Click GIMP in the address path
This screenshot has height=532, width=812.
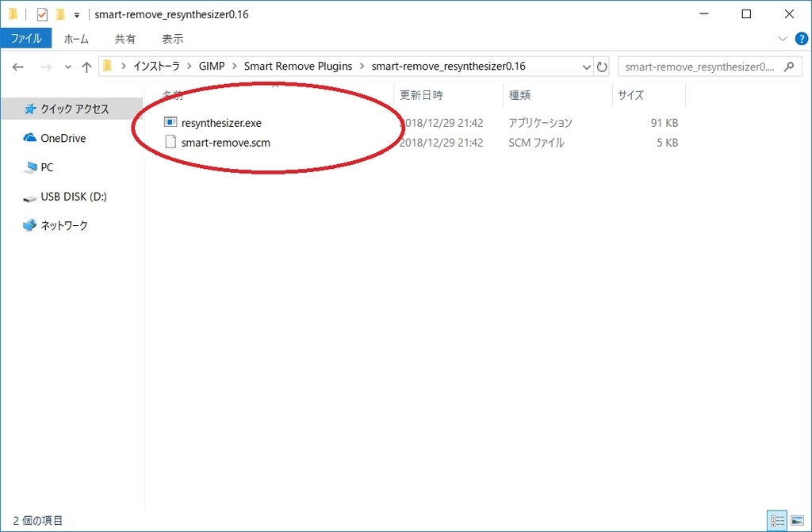click(212, 67)
